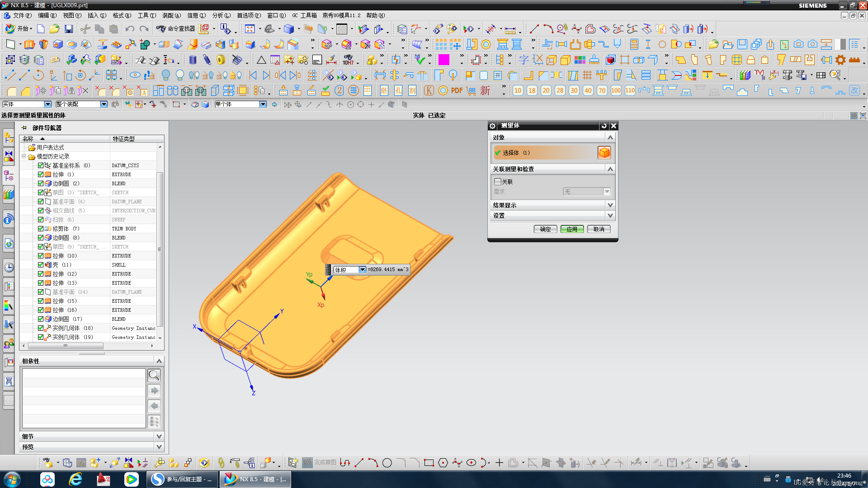Click the PDF export icon
Screen dimensions: 868x488
click(457, 90)
